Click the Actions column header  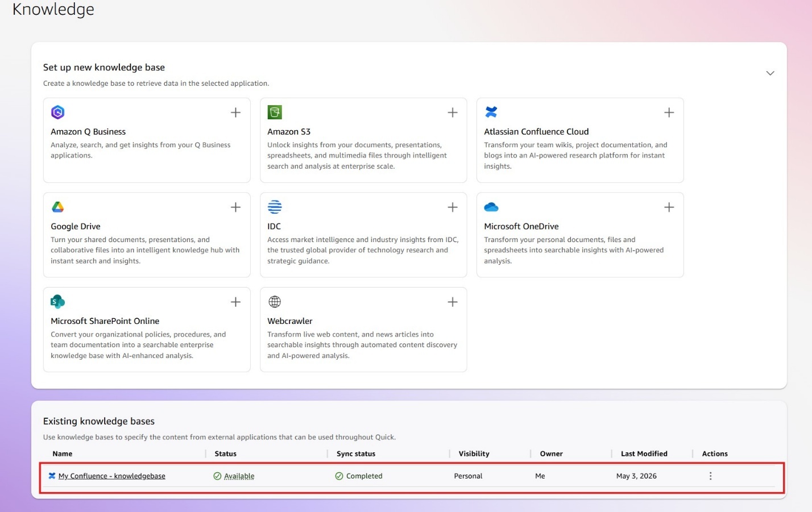click(x=715, y=453)
